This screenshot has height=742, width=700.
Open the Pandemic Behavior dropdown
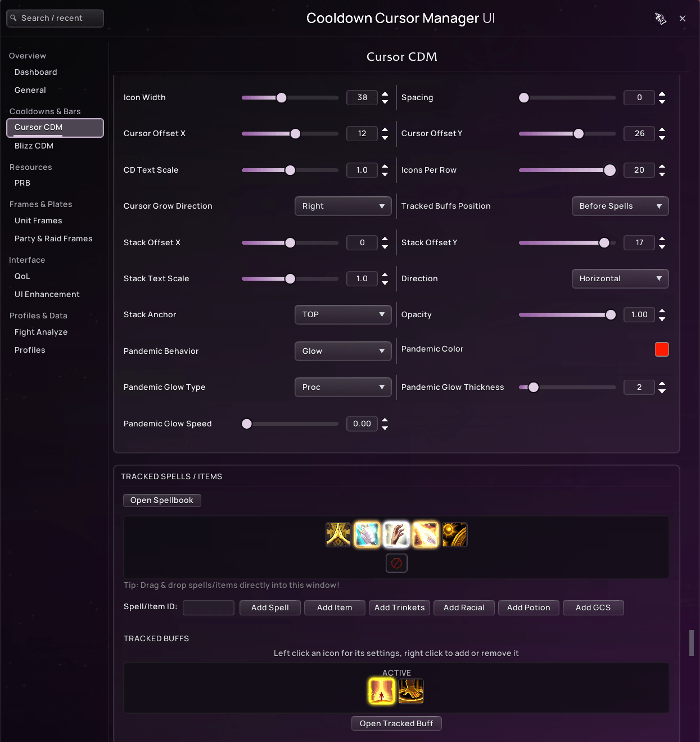(343, 351)
